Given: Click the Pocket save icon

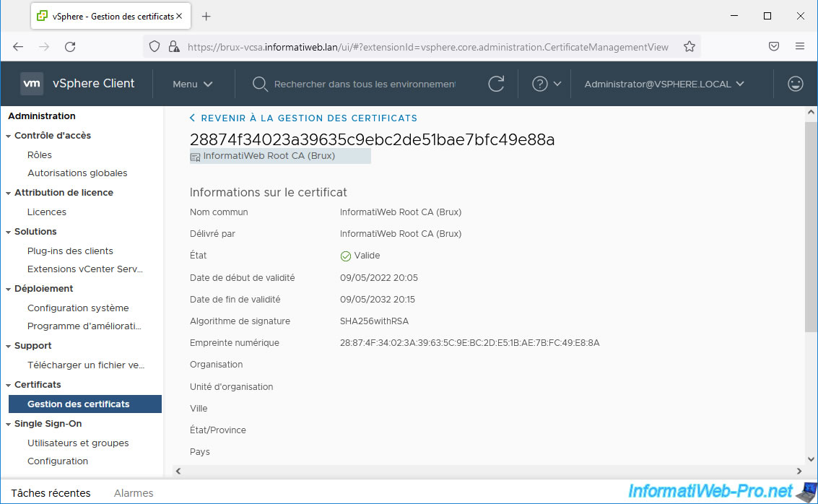Looking at the screenshot, I should click(x=773, y=46).
